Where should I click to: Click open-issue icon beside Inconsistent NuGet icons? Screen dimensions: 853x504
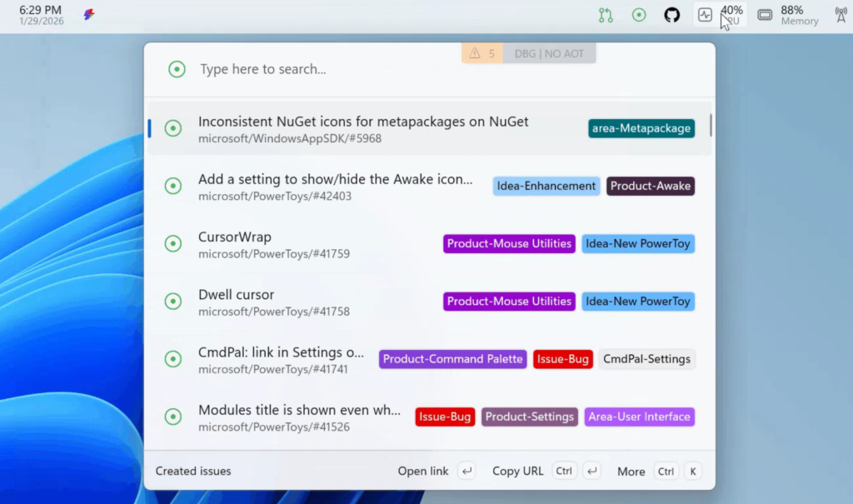(173, 128)
